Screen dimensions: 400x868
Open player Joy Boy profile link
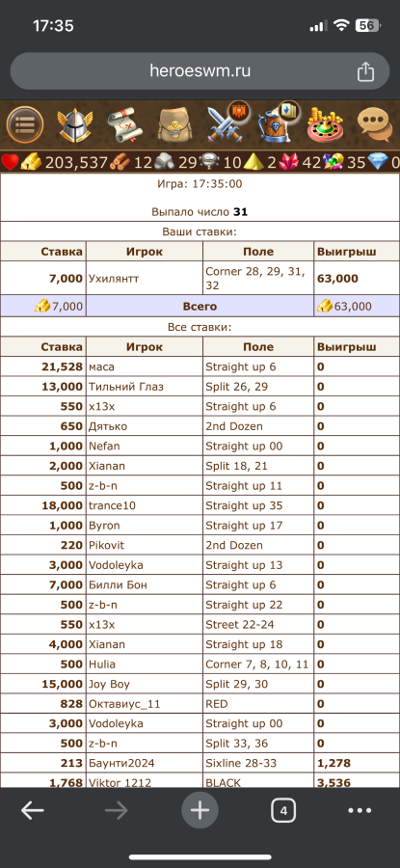pyautogui.click(x=109, y=684)
